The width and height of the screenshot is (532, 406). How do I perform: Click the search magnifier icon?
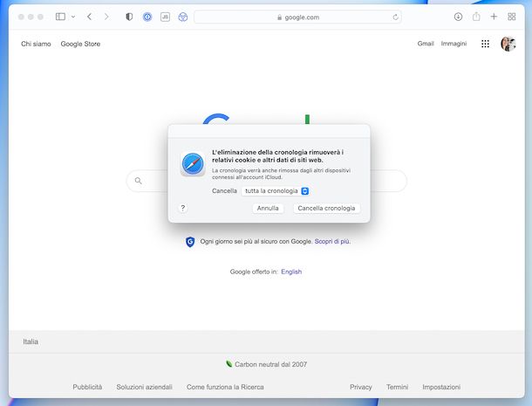(x=138, y=181)
